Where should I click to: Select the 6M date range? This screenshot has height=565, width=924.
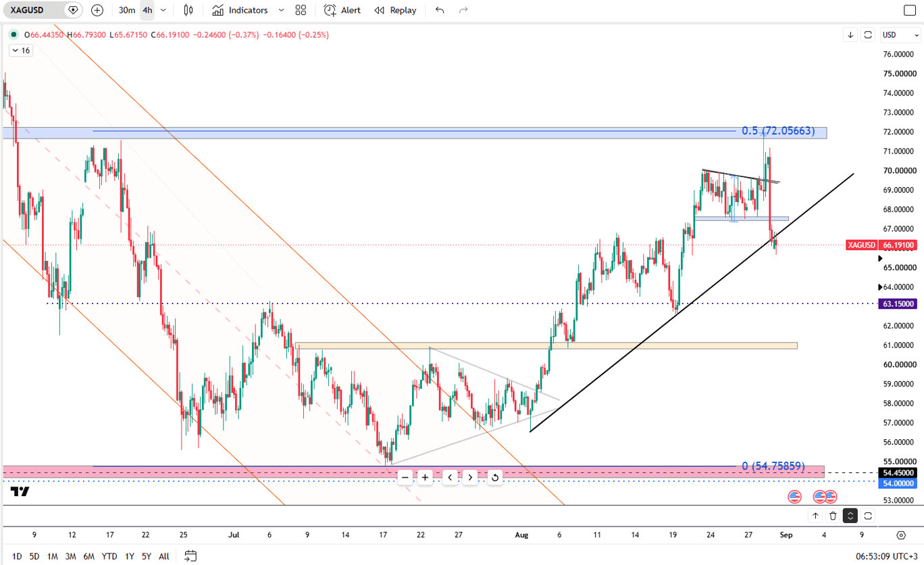click(88, 556)
